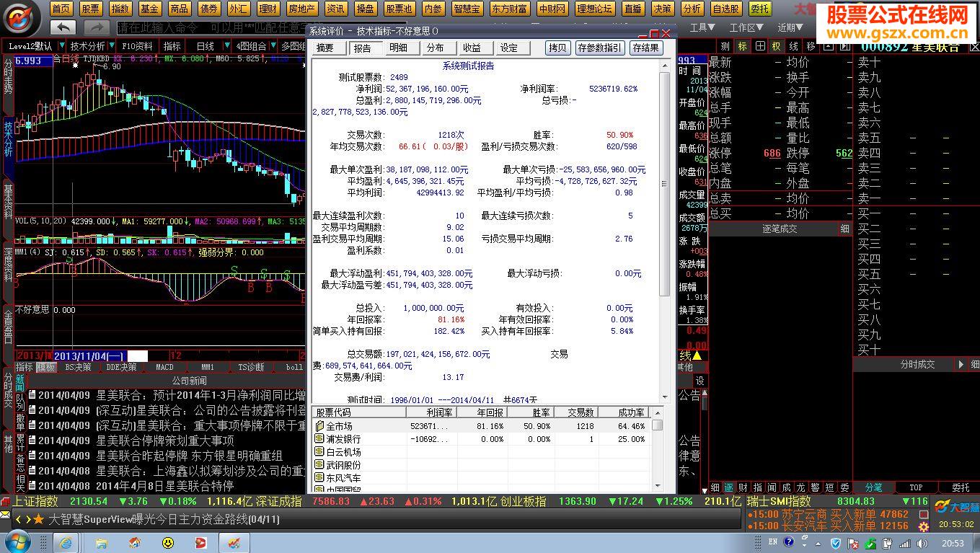This screenshot has height=553, width=980.
Task: Toggle the 权 rights-adjust icon
Action: [776, 46]
